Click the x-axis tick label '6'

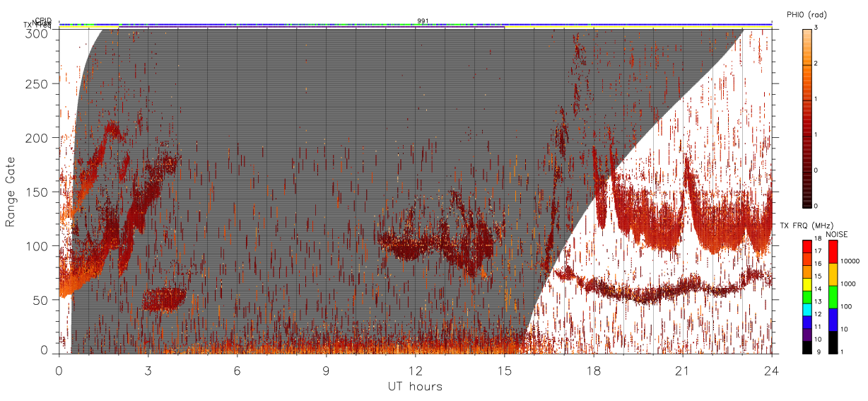pyautogui.click(x=237, y=371)
